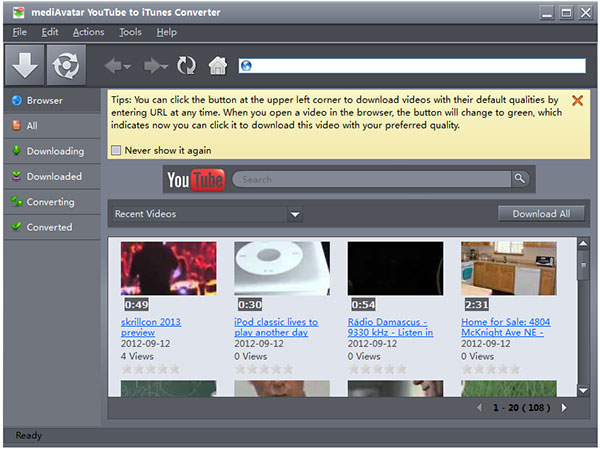The height and width of the screenshot is (449, 600).
Task: Rate the iPod classic video stars
Action: tap(264, 369)
